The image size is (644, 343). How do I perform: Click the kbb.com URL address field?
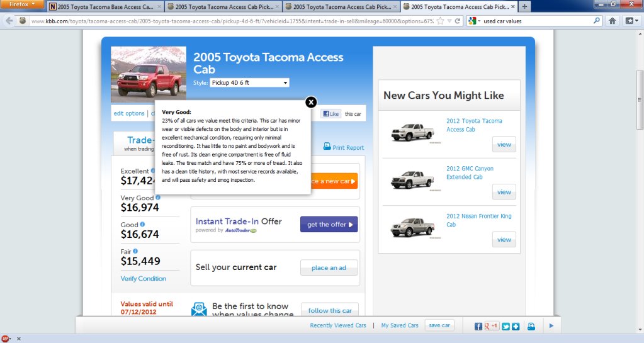[x=232, y=21]
